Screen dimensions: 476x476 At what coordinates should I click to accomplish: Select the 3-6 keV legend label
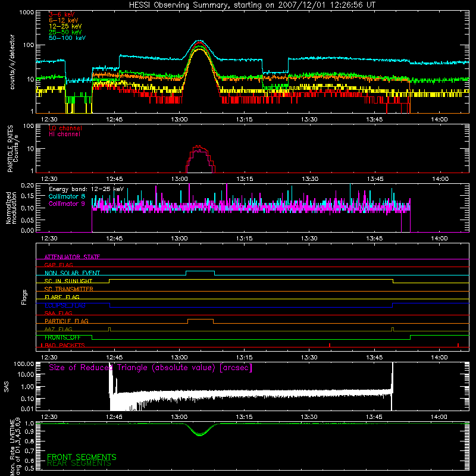coord(62,14)
